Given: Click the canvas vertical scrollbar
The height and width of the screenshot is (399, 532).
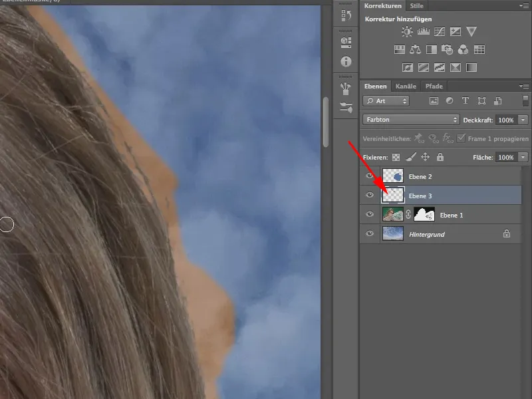Looking at the screenshot, I should (x=326, y=122).
